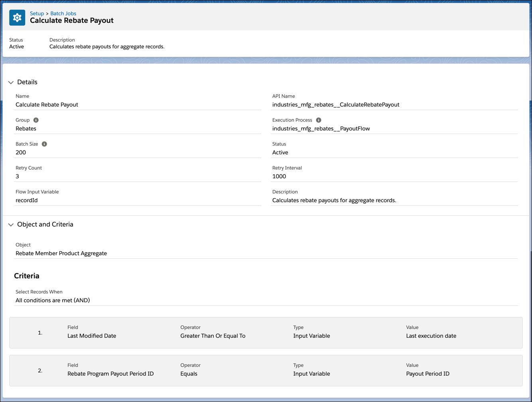Click field Rebate Program Payout Period ID
The image size is (532, 402).
[x=110, y=374]
